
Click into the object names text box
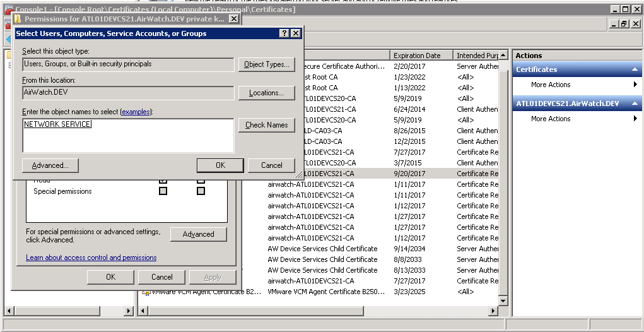tap(128, 136)
